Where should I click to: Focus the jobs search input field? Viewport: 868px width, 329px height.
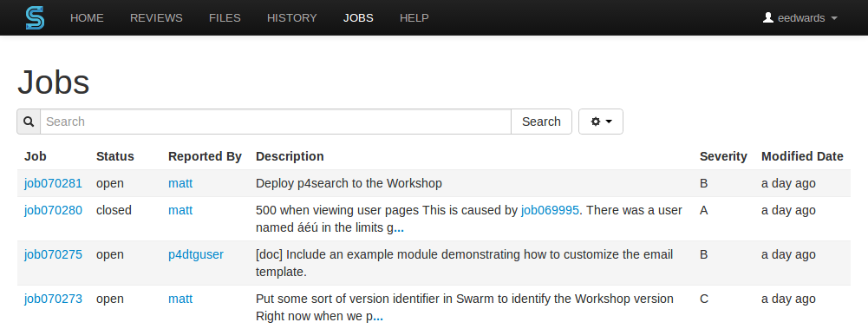point(276,122)
